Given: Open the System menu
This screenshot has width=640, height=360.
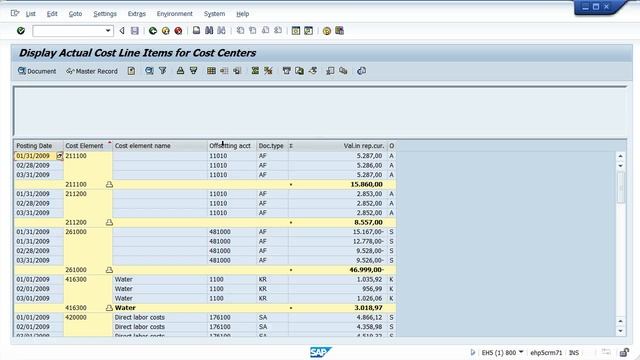Looking at the screenshot, I should [214, 14].
